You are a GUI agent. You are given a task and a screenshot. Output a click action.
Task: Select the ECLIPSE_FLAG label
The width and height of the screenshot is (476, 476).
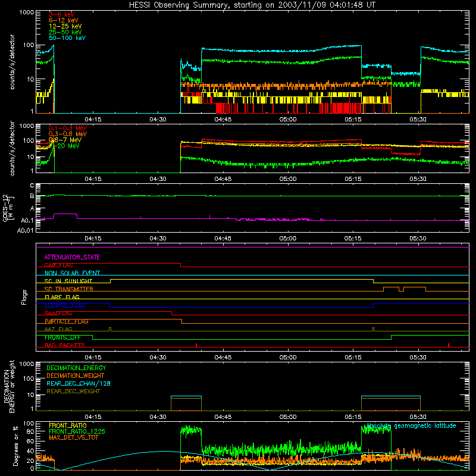point(65,305)
